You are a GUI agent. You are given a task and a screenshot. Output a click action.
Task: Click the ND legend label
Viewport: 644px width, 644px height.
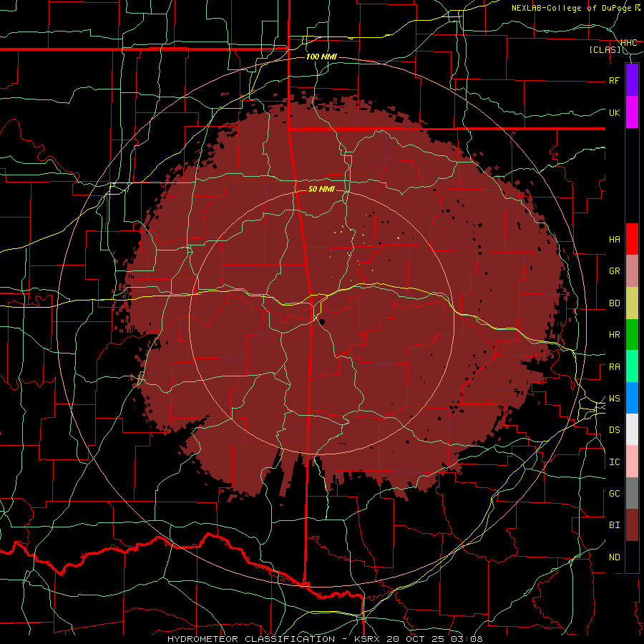click(x=614, y=557)
